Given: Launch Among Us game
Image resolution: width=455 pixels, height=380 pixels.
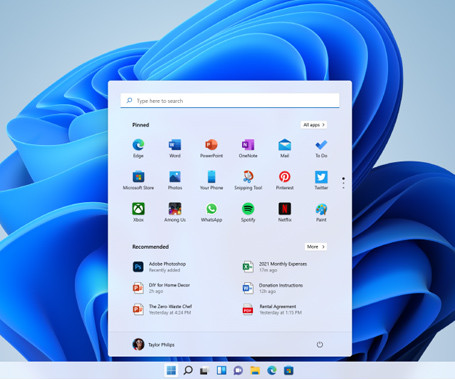Looking at the screenshot, I should click(x=175, y=212).
